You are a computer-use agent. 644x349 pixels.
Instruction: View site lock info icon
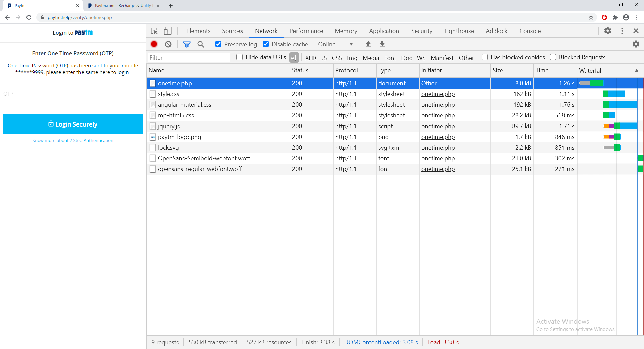(42, 17)
